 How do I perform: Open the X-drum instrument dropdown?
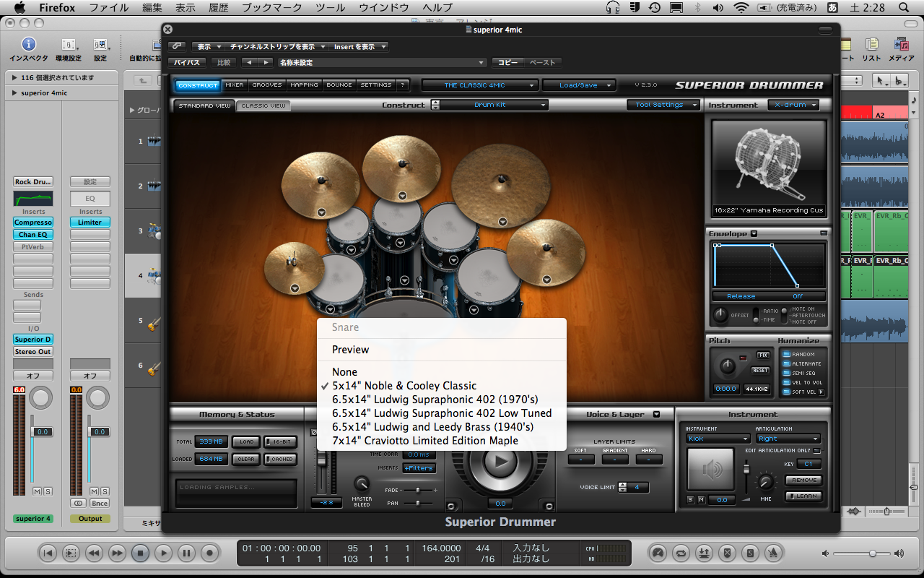click(793, 105)
